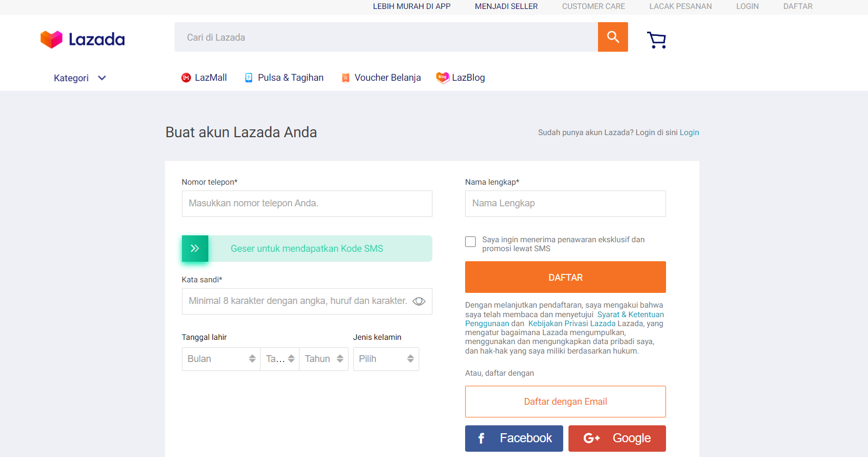Open CUSTOMER CARE menu item
Viewport: 868px width, 457px height.
click(593, 6)
